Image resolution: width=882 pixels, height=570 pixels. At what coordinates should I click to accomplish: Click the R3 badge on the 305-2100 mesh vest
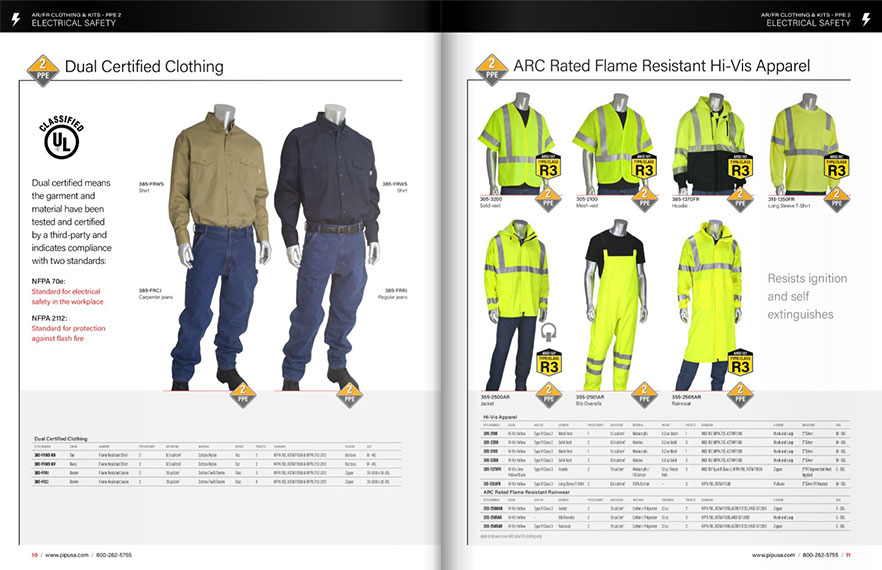click(x=645, y=166)
